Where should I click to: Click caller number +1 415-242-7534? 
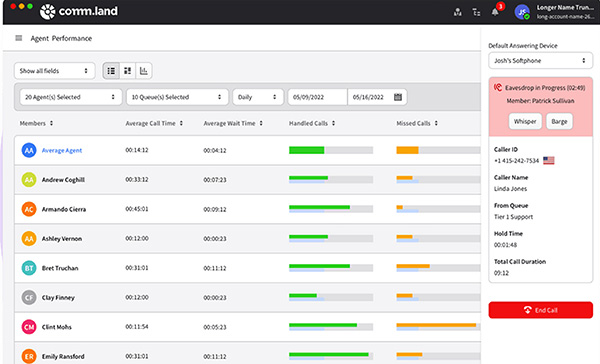pos(517,161)
